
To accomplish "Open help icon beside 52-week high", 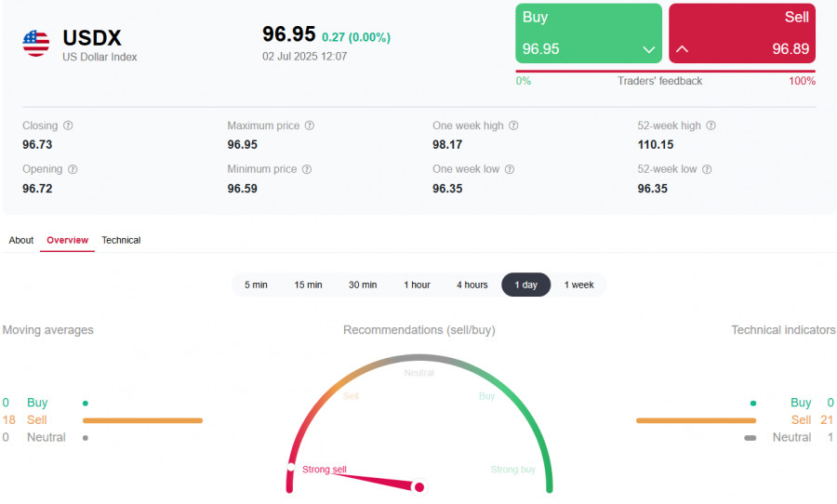I will coord(711,126).
